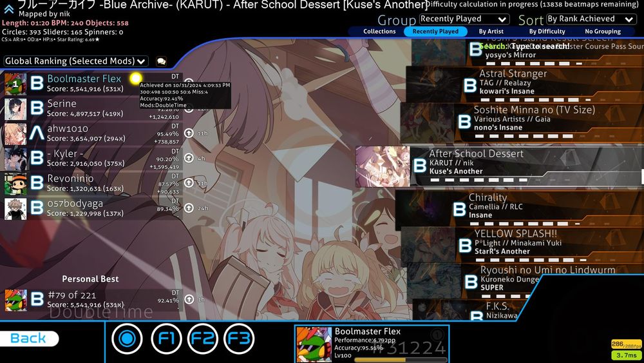Open the chat bubble icon beside ranking dropdown

[x=162, y=61]
